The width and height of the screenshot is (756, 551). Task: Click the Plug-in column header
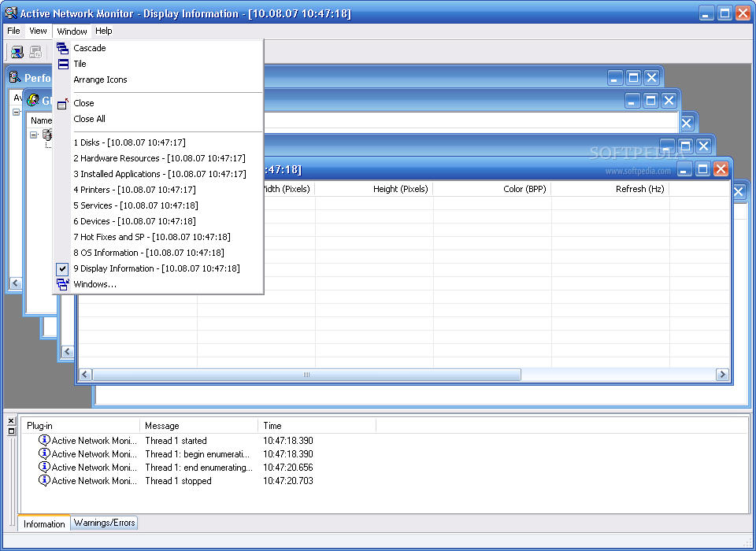coord(80,426)
